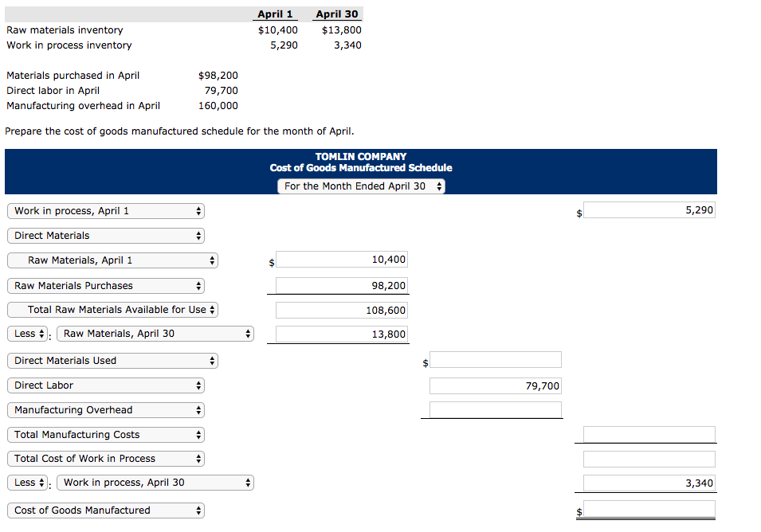This screenshot has width=761, height=532.
Task: Click the empty Total Cost of Work in Process field
Action: 649,460
